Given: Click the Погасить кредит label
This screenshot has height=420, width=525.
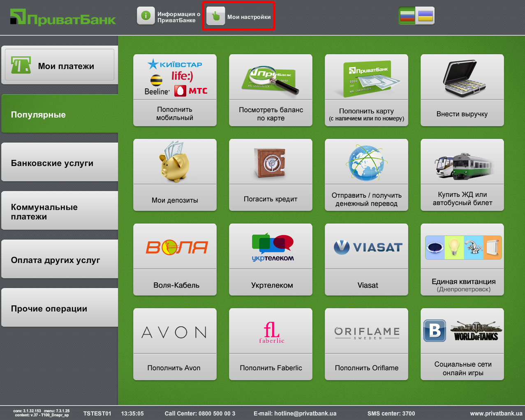Looking at the screenshot, I should point(271,199).
